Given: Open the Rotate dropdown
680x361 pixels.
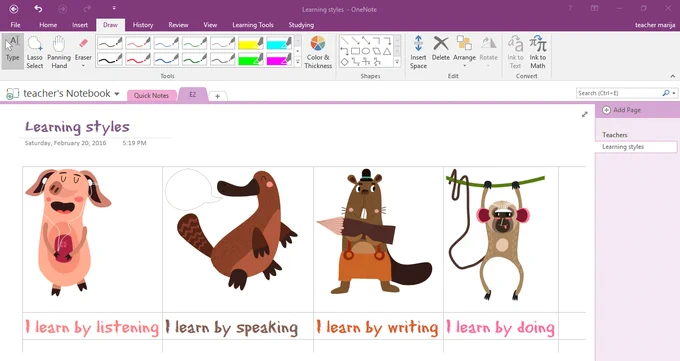Looking at the screenshot, I should pyautogui.click(x=488, y=66).
